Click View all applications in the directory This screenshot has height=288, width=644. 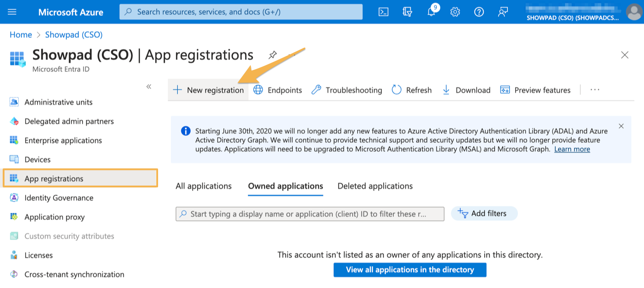click(x=410, y=270)
